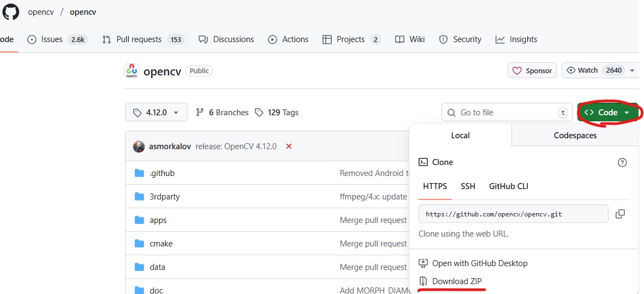Open the 4.12.0 tag selector dropdown
The width and height of the screenshot is (644, 294).
(x=156, y=112)
